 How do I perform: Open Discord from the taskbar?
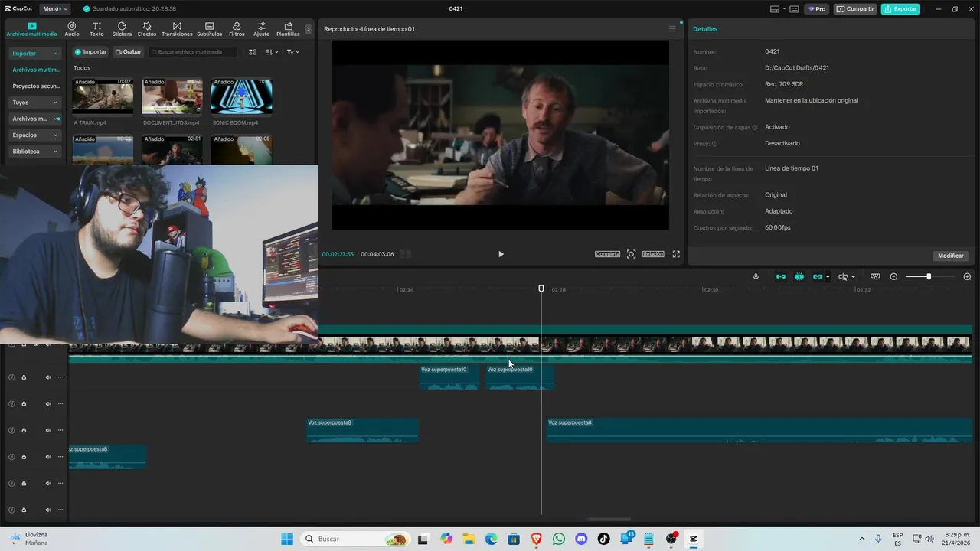(581, 539)
